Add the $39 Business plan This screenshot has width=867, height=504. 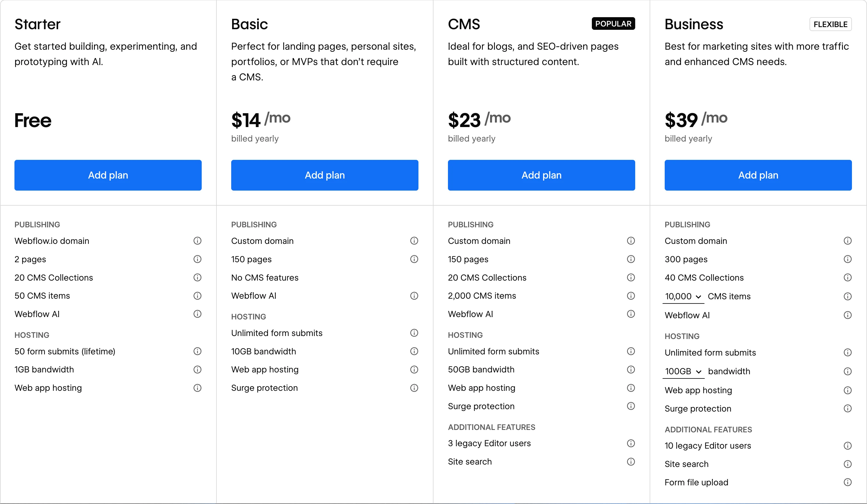[758, 175]
